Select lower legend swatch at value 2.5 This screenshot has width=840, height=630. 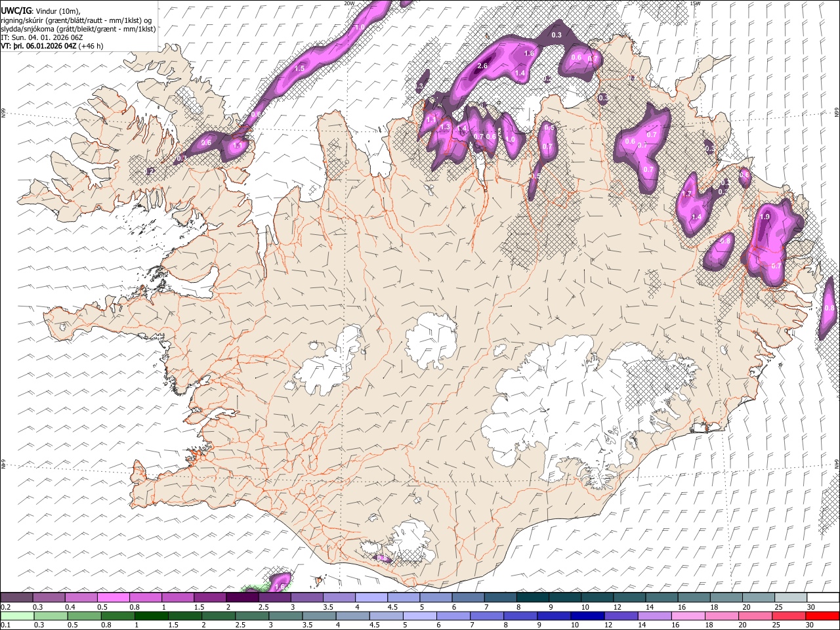[x=252, y=616]
